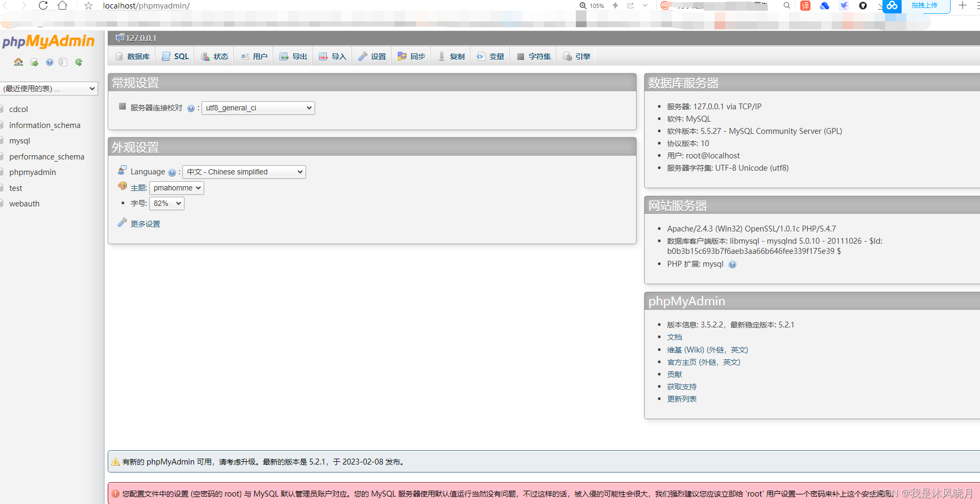Expand the chevron in browser address bar
Viewport: 980px width, 504px height.
pos(645,5)
